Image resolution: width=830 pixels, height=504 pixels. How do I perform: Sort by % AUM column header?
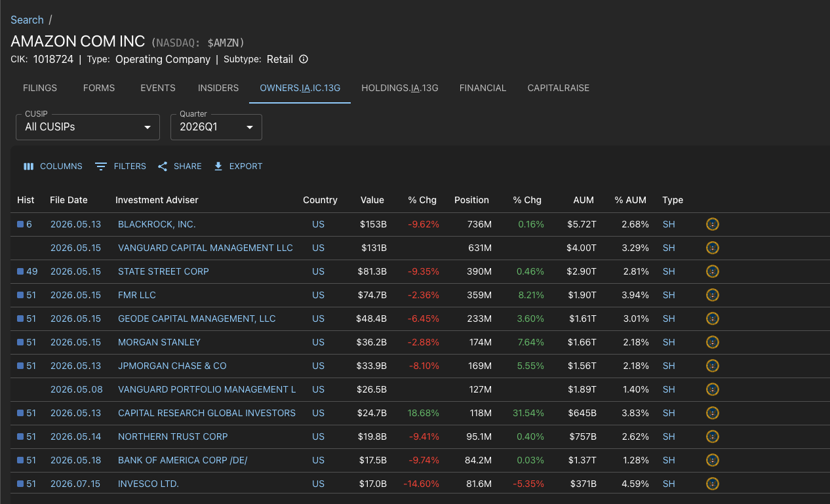(x=631, y=200)
